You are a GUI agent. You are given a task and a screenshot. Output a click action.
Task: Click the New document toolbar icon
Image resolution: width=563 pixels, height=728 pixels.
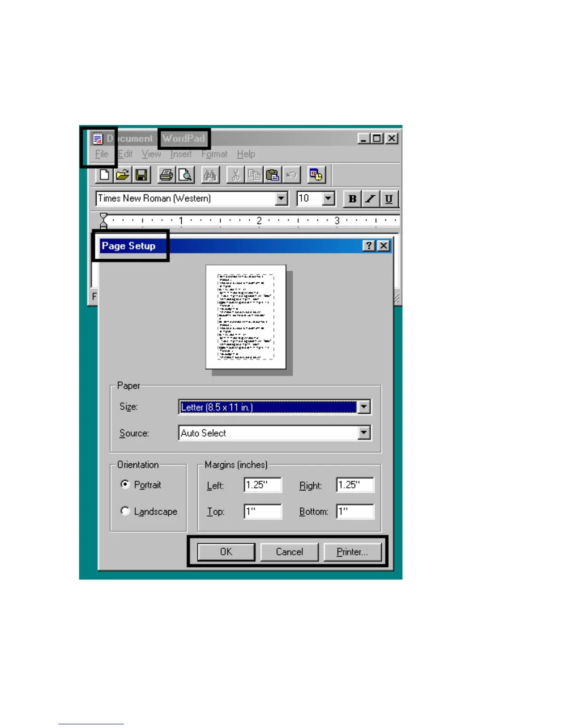104,175
